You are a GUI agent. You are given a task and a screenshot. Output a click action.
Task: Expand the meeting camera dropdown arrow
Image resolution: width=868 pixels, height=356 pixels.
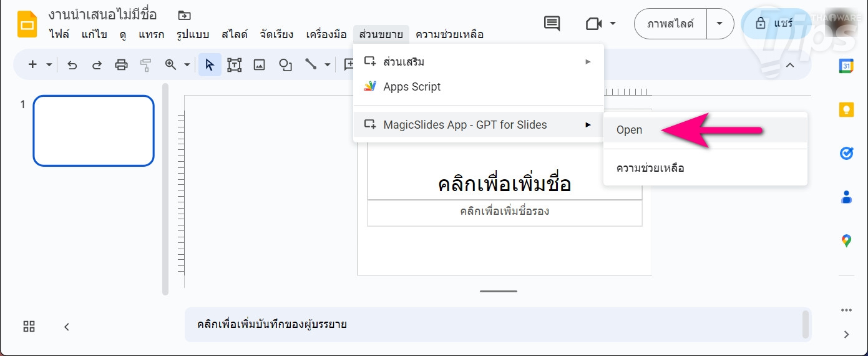[613, 24]
